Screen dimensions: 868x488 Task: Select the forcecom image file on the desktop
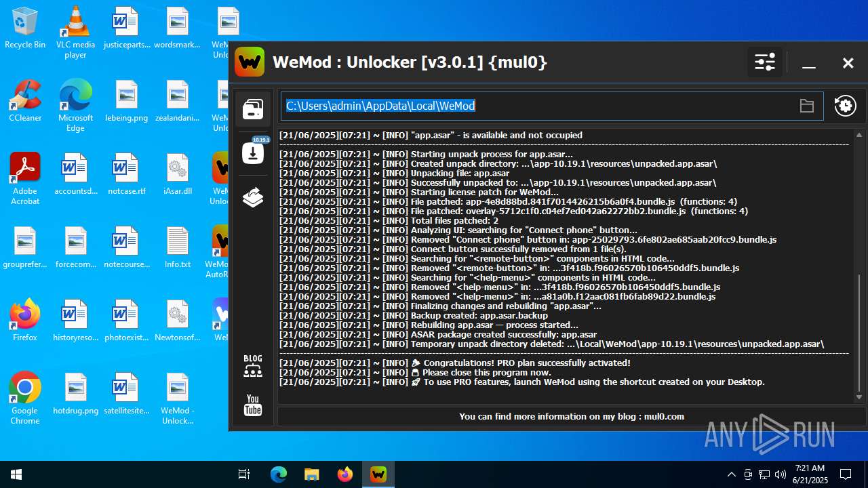coord(76,247)
